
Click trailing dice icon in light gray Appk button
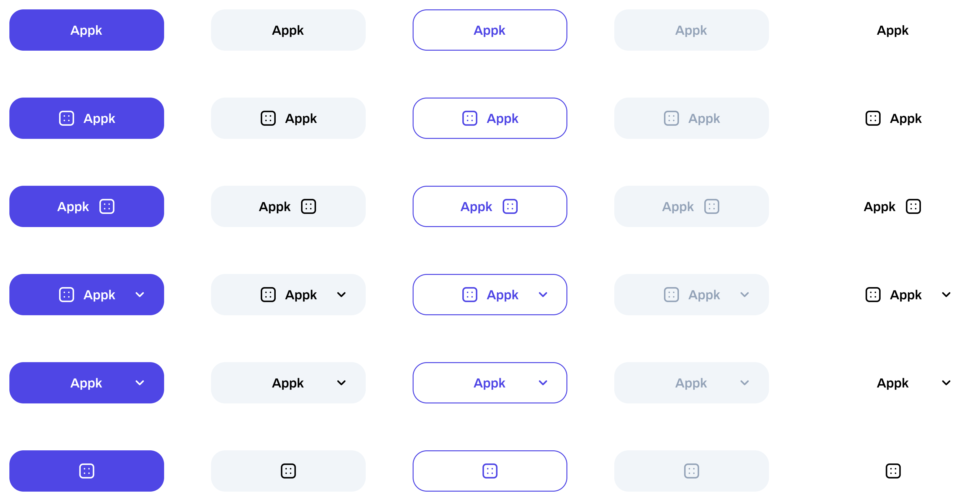tap(309, 206)
